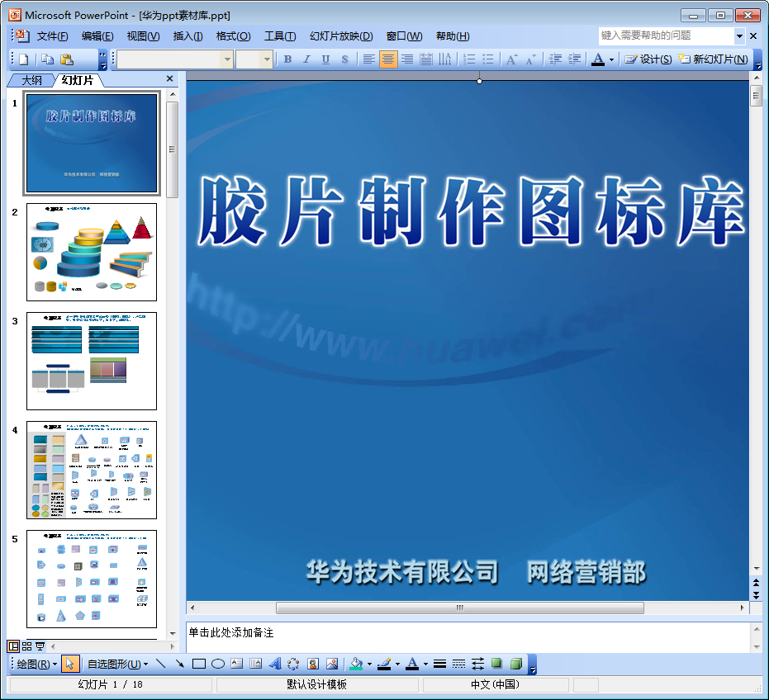Insert clip art from the drawing toolbar
769x700 pixels.
click(x=313, y=664)
